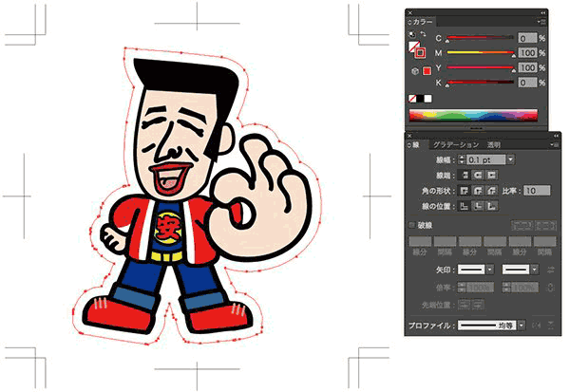Select the miter join corner shape icon
Viewport: 570px width, 392px height.
point(465,191)
